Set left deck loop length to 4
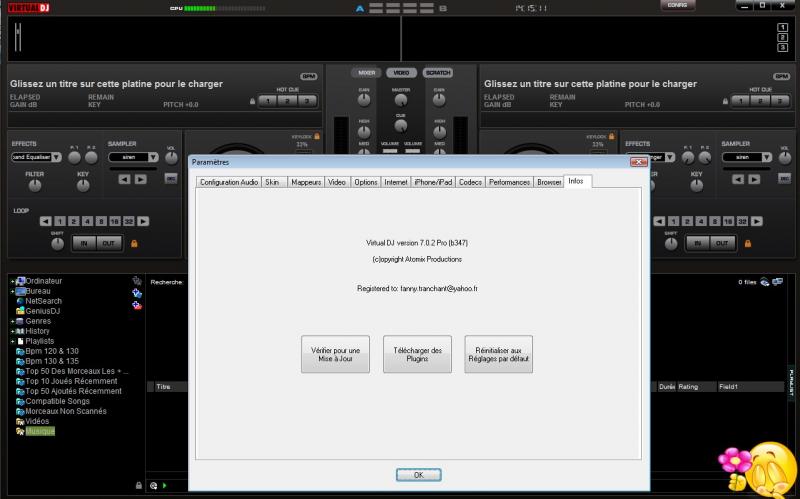This screenshot has width=800, height=499. tap(86, 220)
